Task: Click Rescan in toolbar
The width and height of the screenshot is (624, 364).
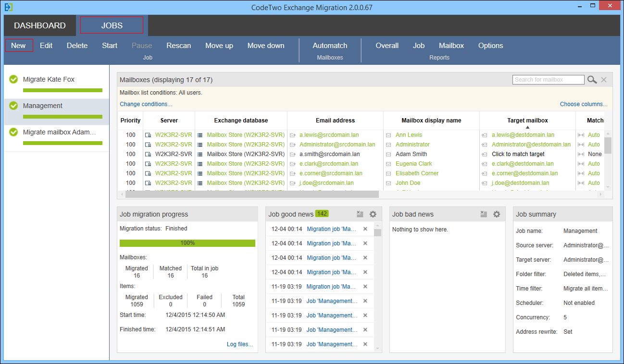Action: pos(179,46)
